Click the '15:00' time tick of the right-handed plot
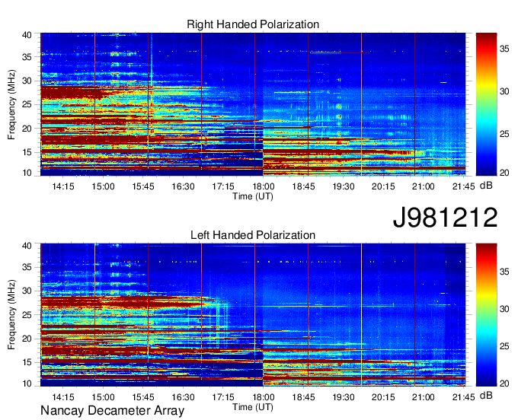Image resolution: width=518 pixels, height=420 pixels. [x=103, y=186]
